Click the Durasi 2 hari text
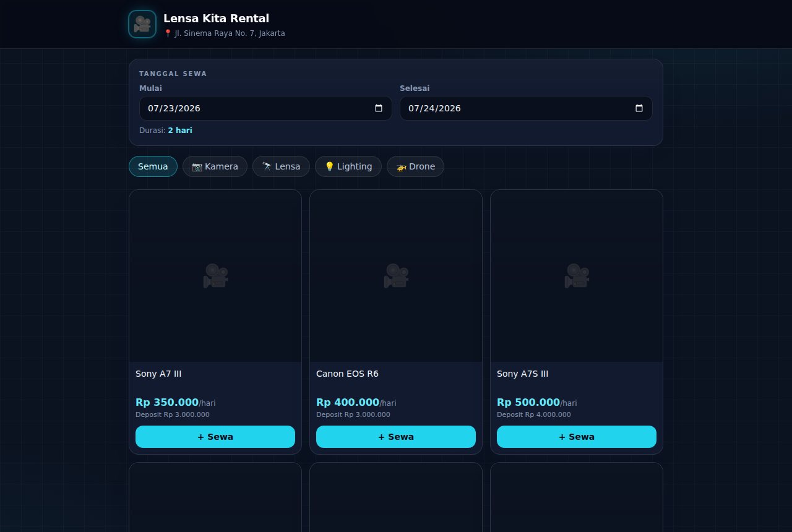 point(166,131)
